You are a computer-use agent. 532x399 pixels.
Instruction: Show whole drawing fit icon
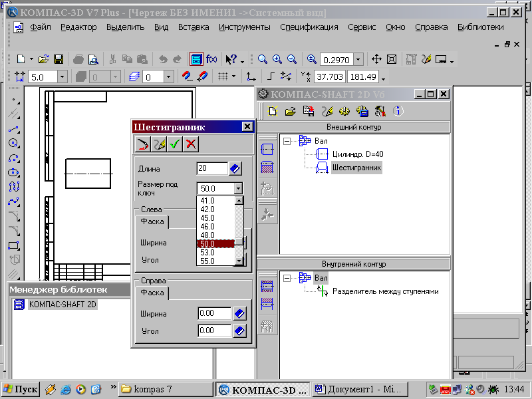(x=392, y=59)
